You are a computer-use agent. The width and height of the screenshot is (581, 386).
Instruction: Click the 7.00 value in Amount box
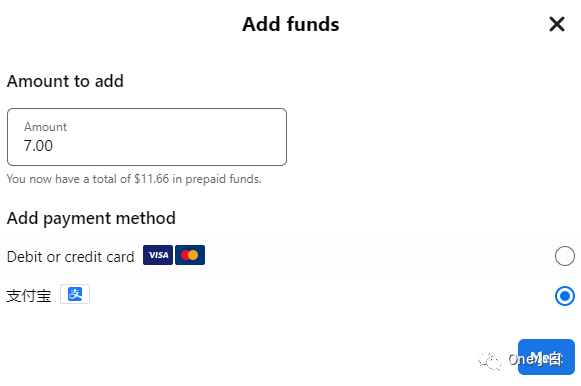pyautogui.click(x=38, y=146)
